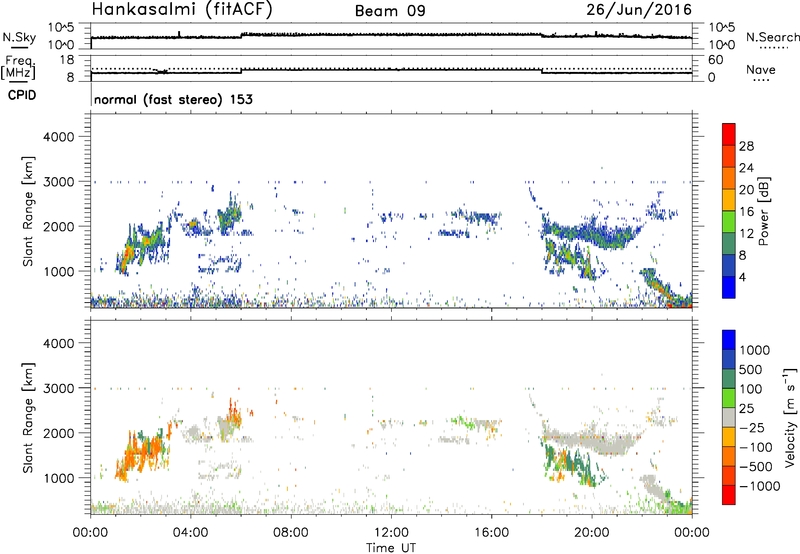800x554 pixels.
Task: Click the 08:00 time tick label
Action: tap(291, 533)
